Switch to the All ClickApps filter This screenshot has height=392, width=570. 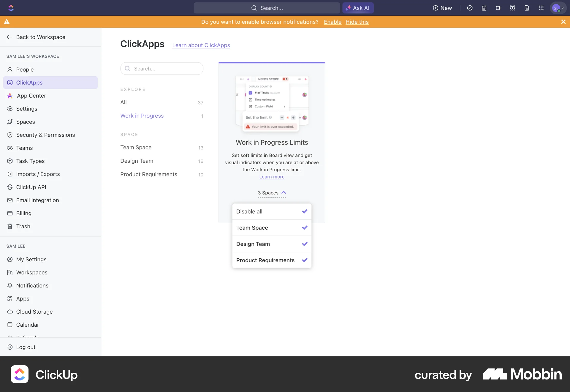(123, 102)
